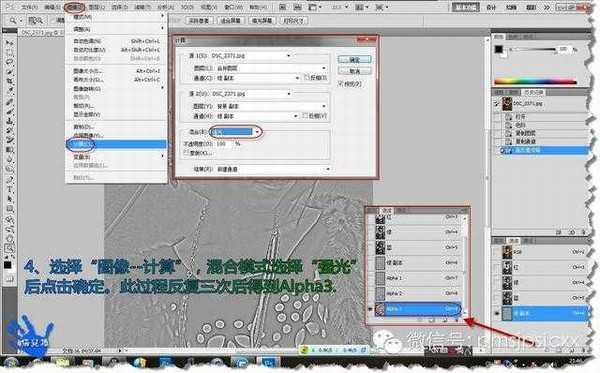Viewport: 600px width, 373px height.
Task: Toggle visibility of 蓝 channel in right panel
Action: pos(497,298)
